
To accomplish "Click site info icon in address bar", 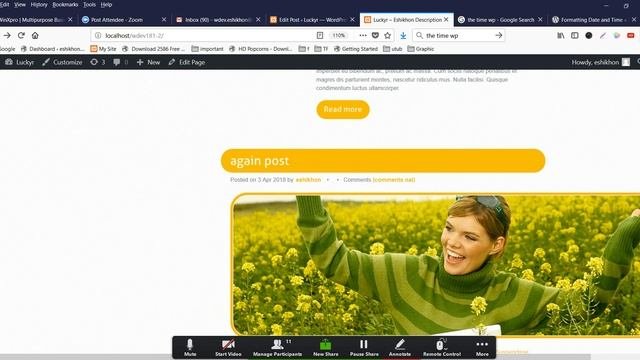I will coord(98,36).
